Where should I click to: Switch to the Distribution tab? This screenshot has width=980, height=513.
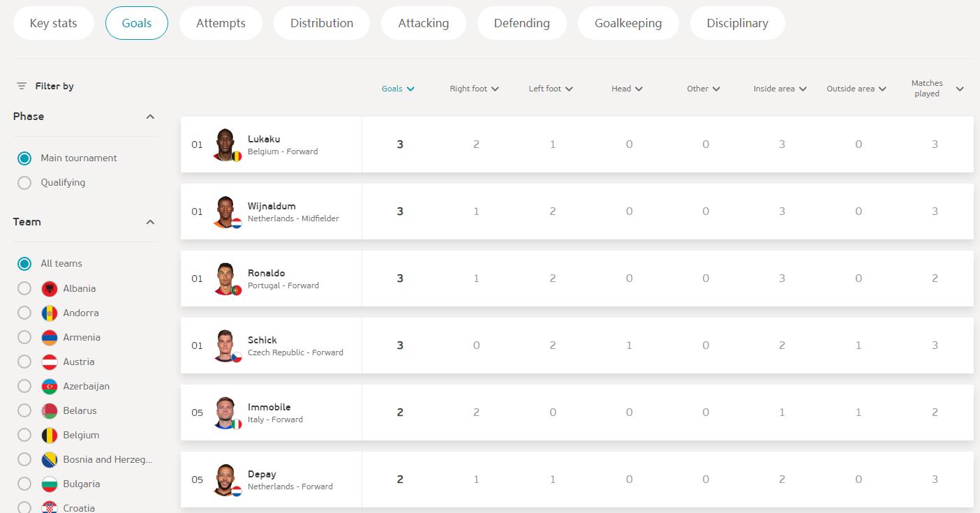[x=322, y=23]
